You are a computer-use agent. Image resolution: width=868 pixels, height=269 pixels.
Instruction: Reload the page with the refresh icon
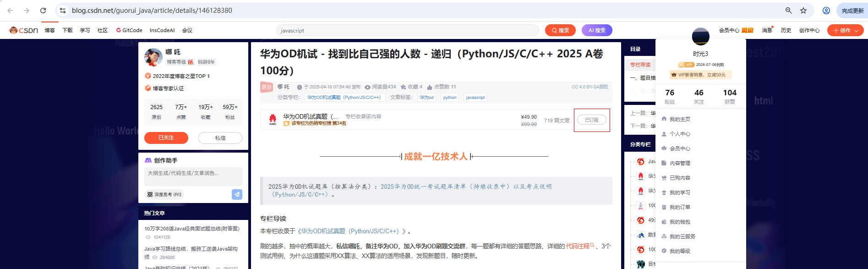[x=43, y=10]
